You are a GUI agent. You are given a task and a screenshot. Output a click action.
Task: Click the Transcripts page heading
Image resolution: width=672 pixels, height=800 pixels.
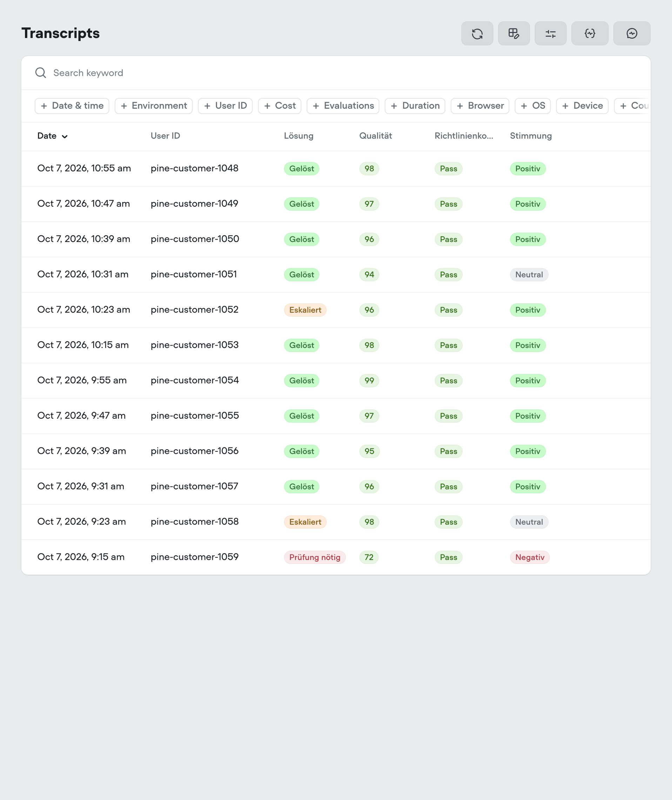coord(61,33)
